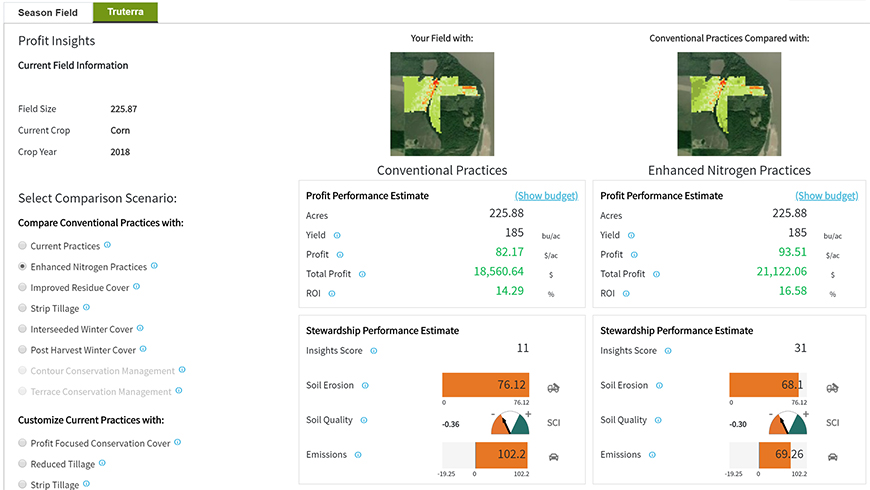
Task: Show budget for Conventional Practices panel
Action: (546, 196)
